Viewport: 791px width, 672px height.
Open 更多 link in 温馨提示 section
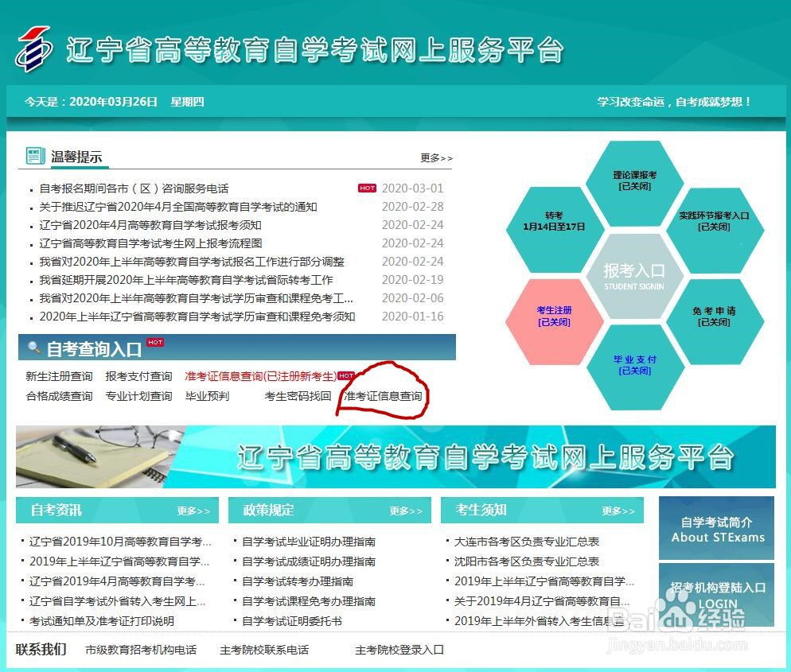(x=436, y=157)
